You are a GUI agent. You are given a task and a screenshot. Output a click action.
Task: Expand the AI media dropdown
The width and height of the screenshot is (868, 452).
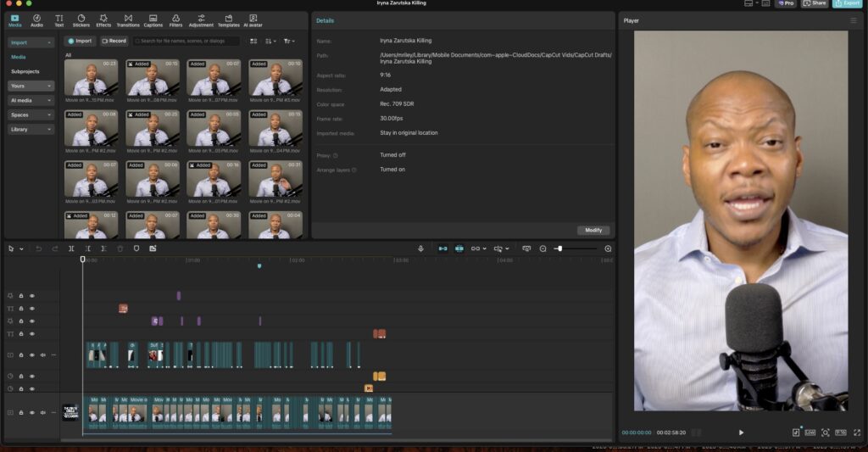click(x=31, y=100)
